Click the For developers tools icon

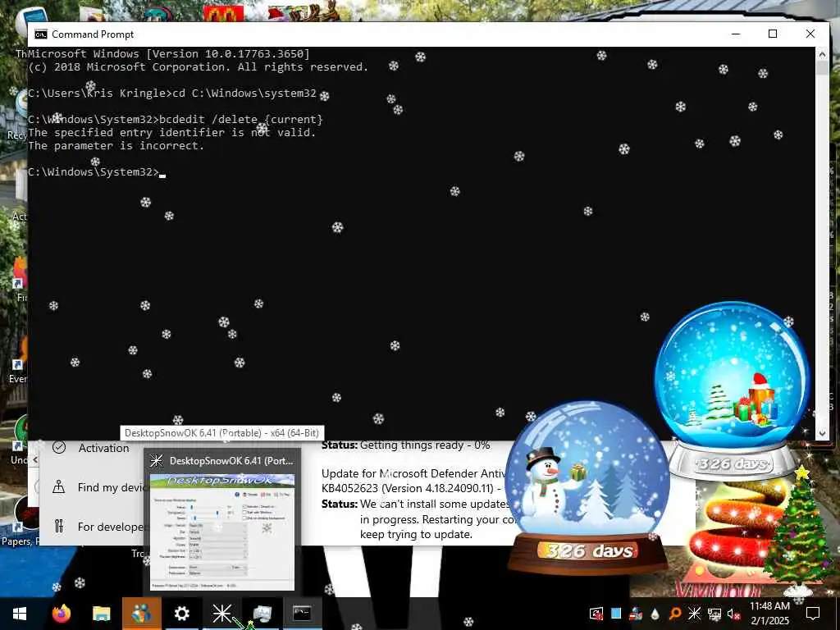click(x=59, y=526)
